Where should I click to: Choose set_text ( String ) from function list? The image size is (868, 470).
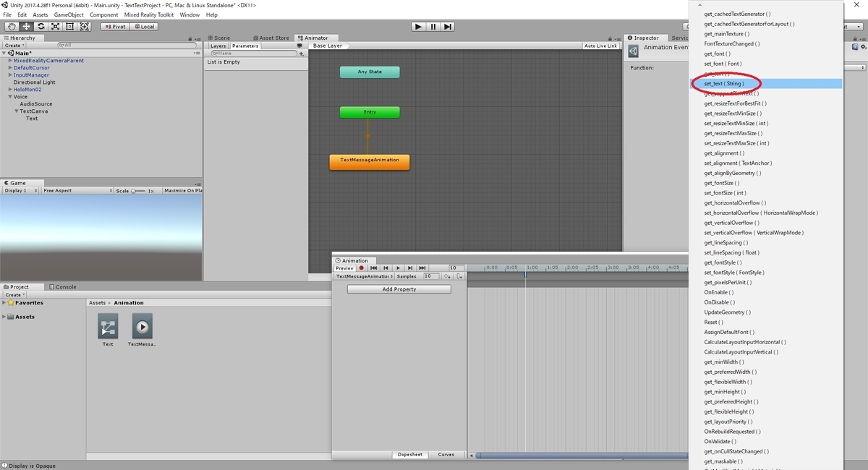coord(767,84)
